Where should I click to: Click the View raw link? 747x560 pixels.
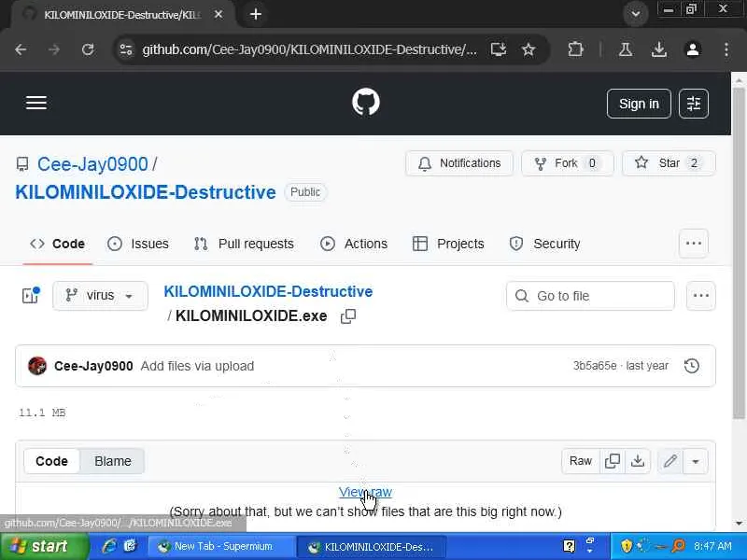[x=365, y=492]
